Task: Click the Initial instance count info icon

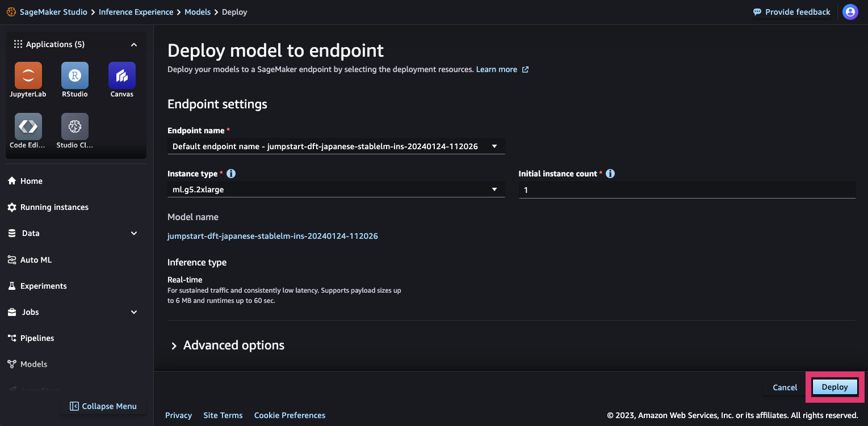Action: (610, 174)
